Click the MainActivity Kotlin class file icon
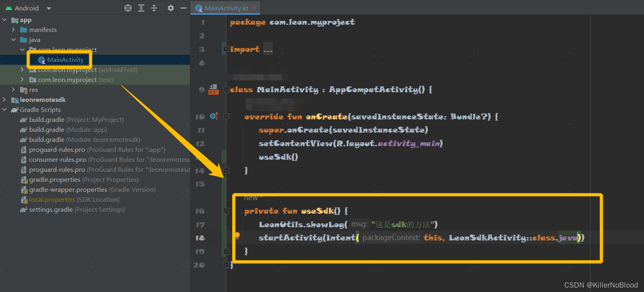Screen dimensions: 644x292 click(x=42, y=60)
